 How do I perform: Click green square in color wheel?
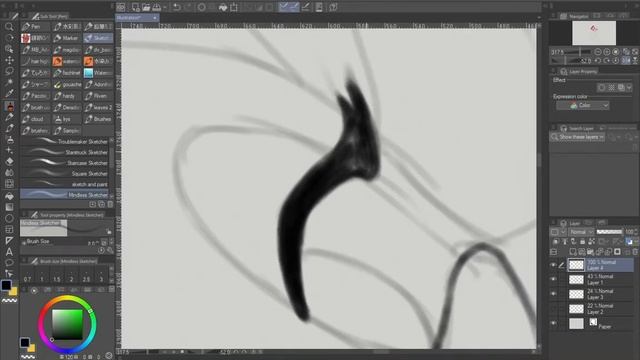(x=67, y=324)
